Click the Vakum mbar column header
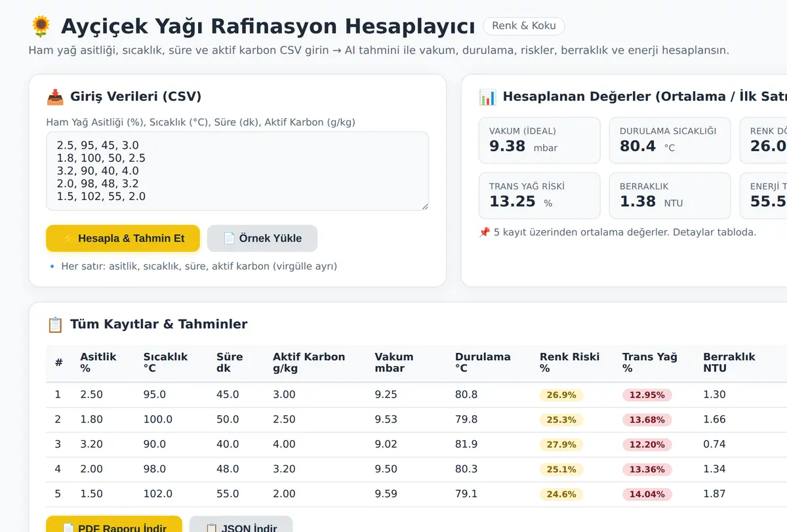The height and width of the screenshot is (532, 787). [x=394, y=363]
